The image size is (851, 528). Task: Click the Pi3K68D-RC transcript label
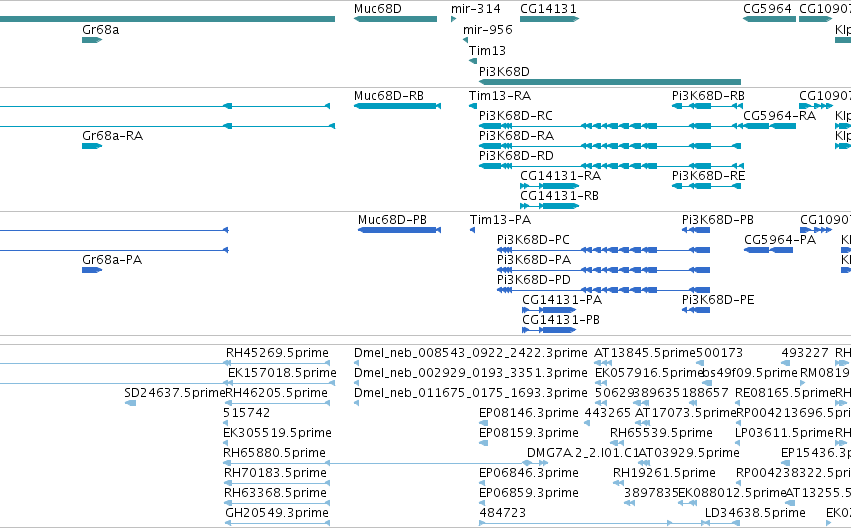(x=516, y=116)
